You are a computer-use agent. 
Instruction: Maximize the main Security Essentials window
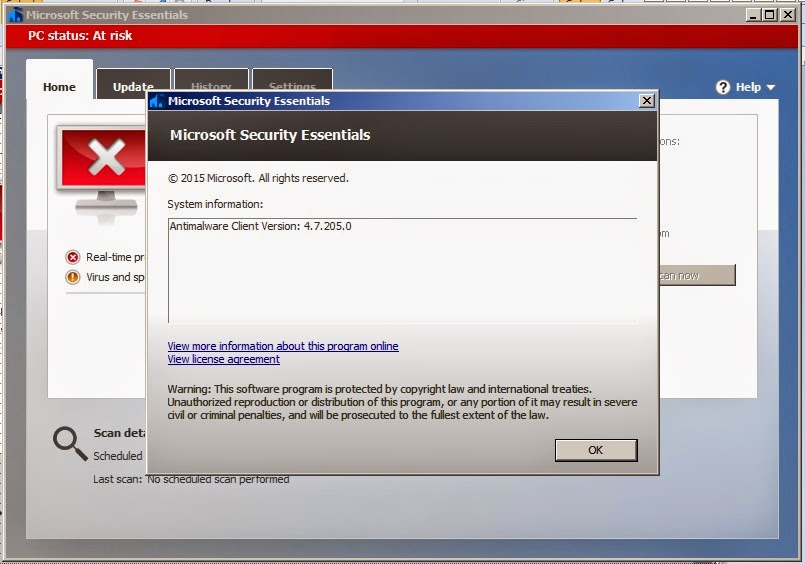pyautogui.click(x=770, y=14)
